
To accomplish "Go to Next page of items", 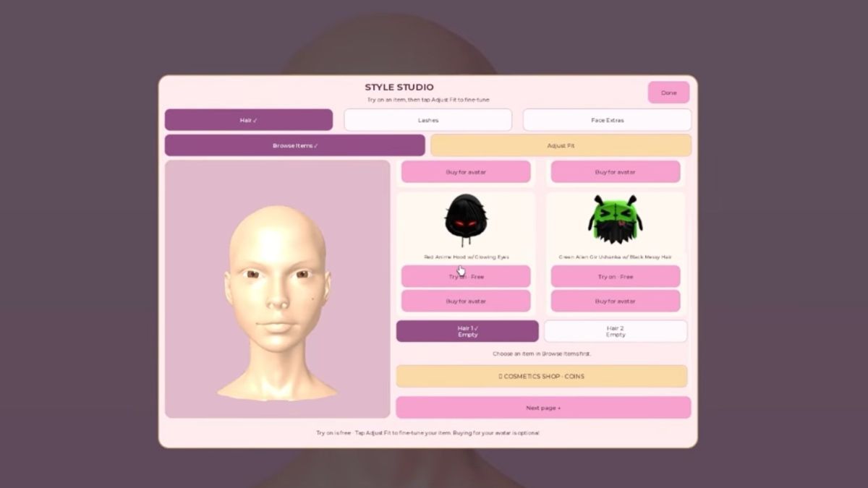I will pyautogui.click(x=543, y=408).
